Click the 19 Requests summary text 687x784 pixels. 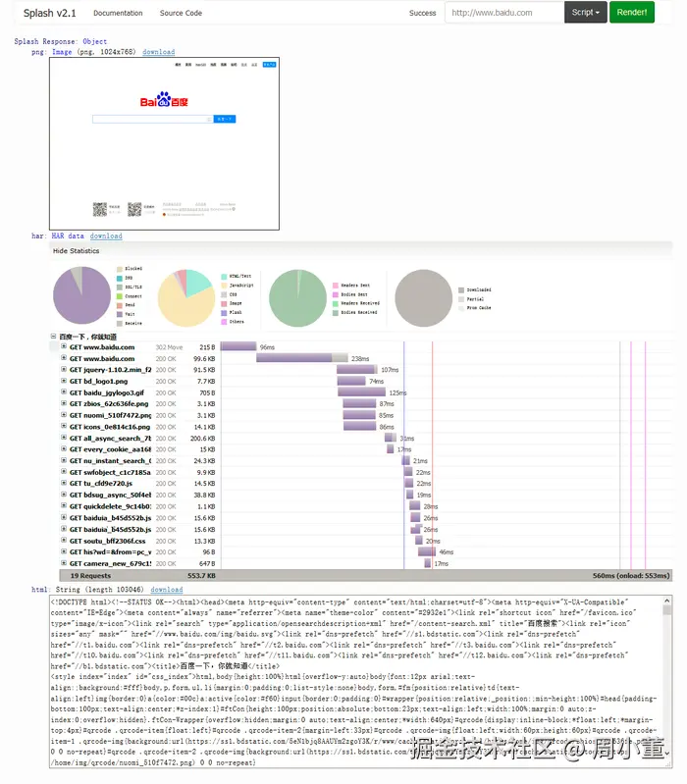point(90,576)
